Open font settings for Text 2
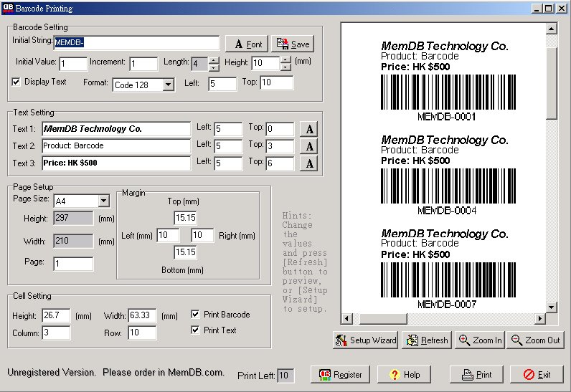This screenshot has height=392, width=571. point(308,146)
